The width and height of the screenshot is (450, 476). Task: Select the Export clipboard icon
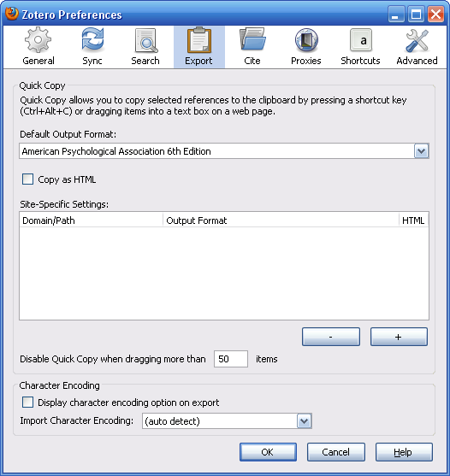point(199,40)
